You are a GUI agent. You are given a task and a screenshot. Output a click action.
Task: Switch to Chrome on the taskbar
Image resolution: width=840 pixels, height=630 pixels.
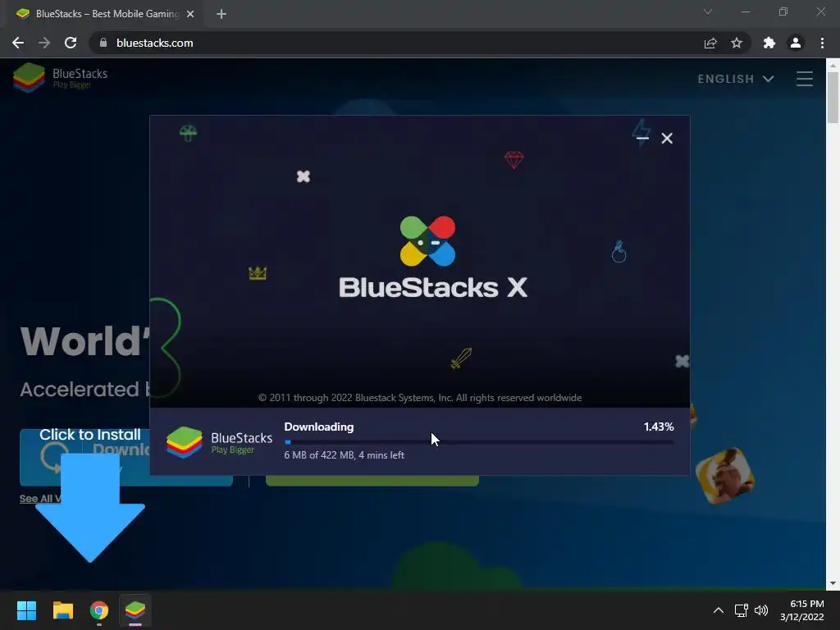(x=99, y=610)
